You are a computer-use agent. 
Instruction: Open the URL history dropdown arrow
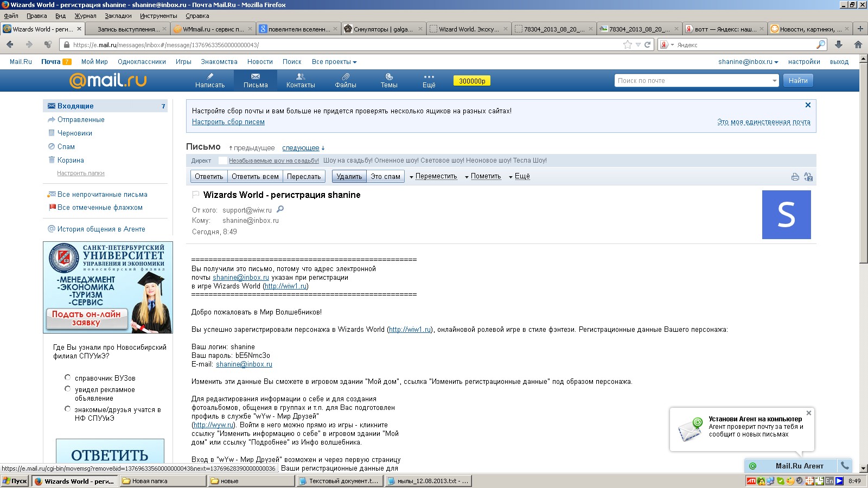pyautogui.click(x=638, y=44)
